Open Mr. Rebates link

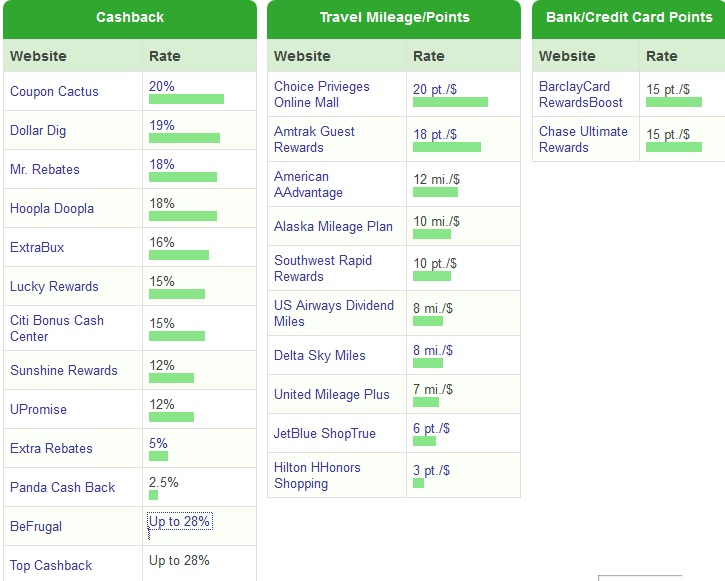tap(45, 170)
